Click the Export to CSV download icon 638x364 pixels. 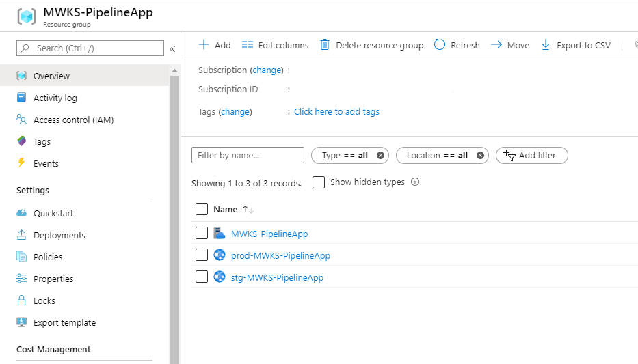(x=546, y=45)
